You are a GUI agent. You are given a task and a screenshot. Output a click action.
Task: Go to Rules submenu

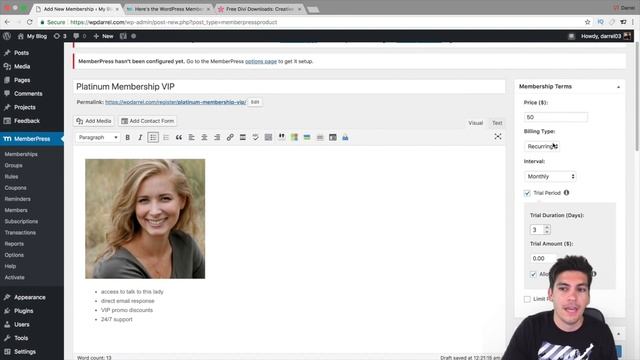pos(11,177)
